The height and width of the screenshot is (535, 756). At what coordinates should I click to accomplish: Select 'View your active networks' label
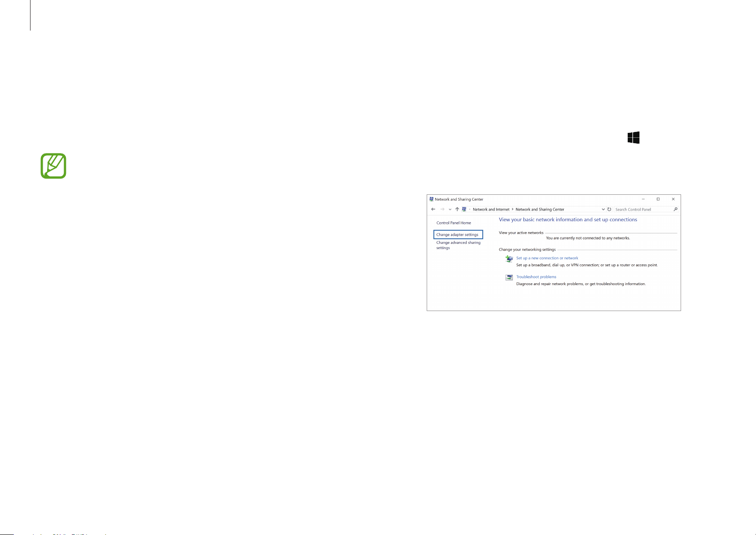[x=521, y=233]
